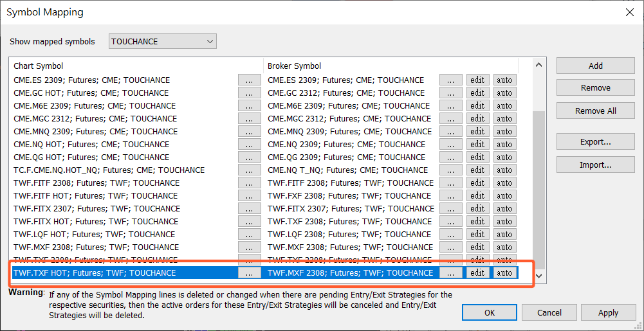Screen dimensions: 644x331
Task: Click edit for broker CME.M6E 2309
Action: 477,106
